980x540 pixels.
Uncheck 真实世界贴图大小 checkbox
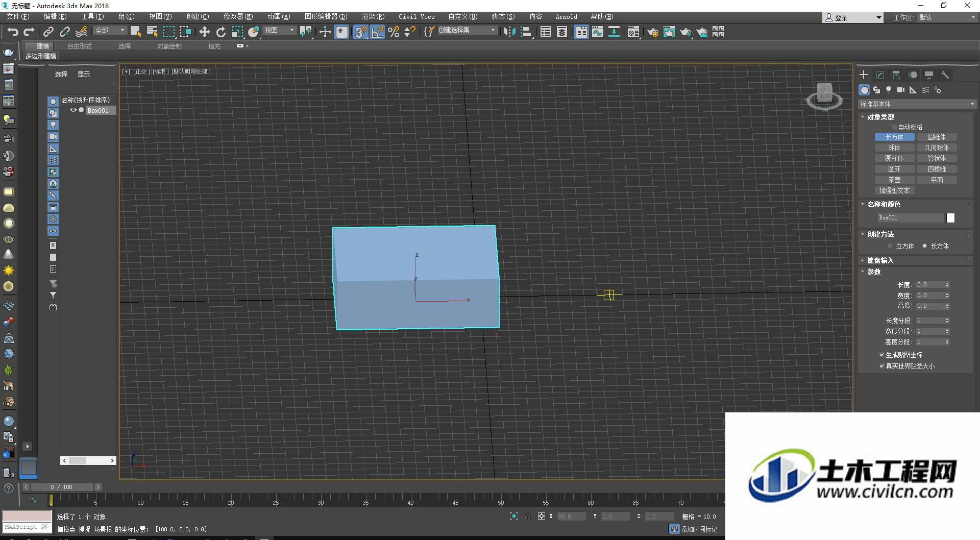[881, 366]
